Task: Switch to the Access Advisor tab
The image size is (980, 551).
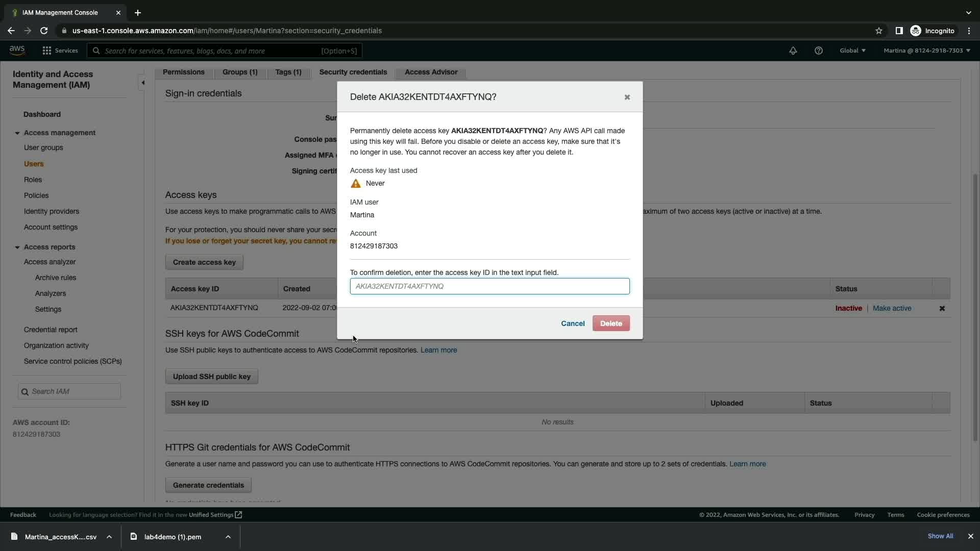Action: coord(431,72)
